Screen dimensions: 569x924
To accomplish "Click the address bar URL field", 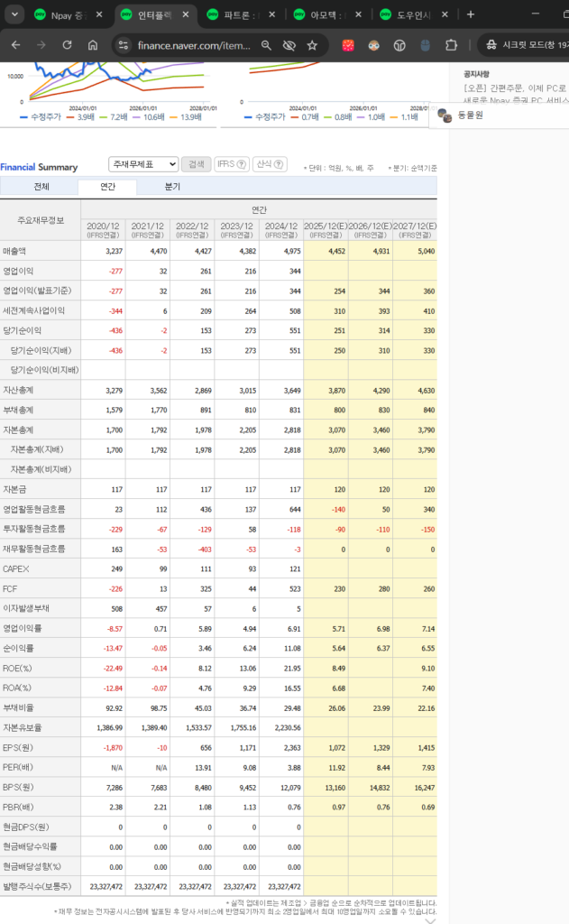I will pos(194,45).
